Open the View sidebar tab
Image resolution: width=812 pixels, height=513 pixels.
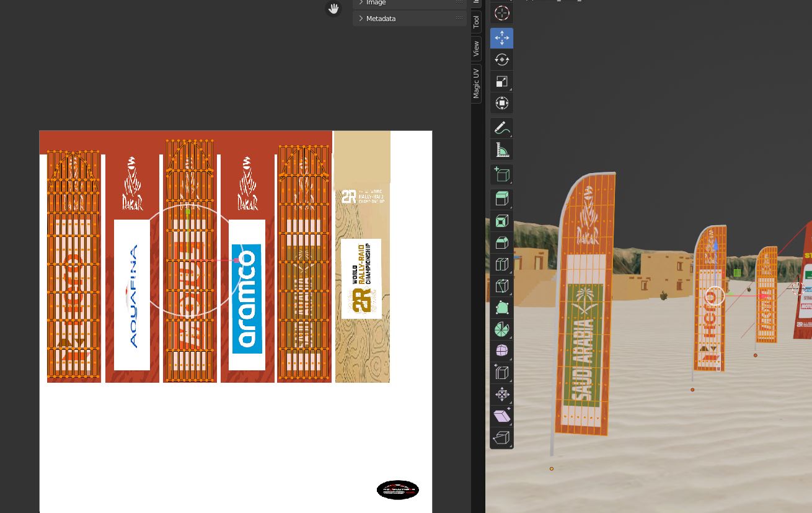click(476, 48)
